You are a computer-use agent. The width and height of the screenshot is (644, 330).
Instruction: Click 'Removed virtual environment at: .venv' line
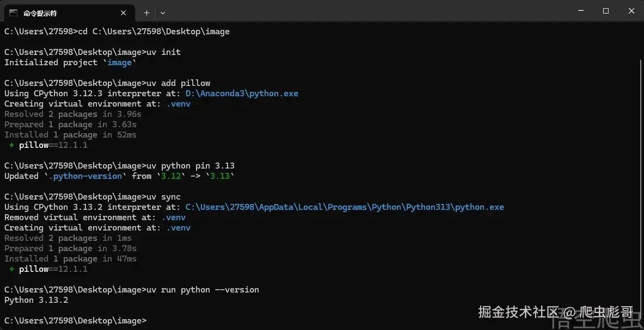(x=95, y=217)
